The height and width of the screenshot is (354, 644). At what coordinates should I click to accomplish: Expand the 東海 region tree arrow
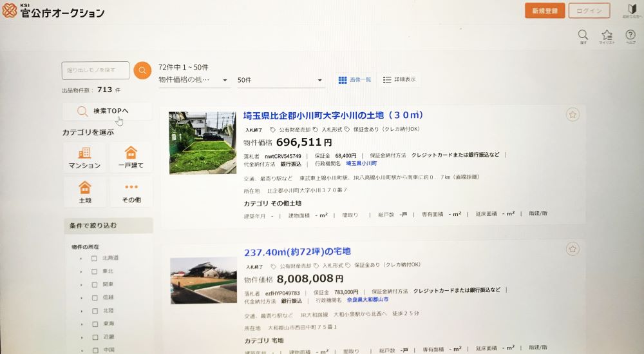click(x=82, y=324)
